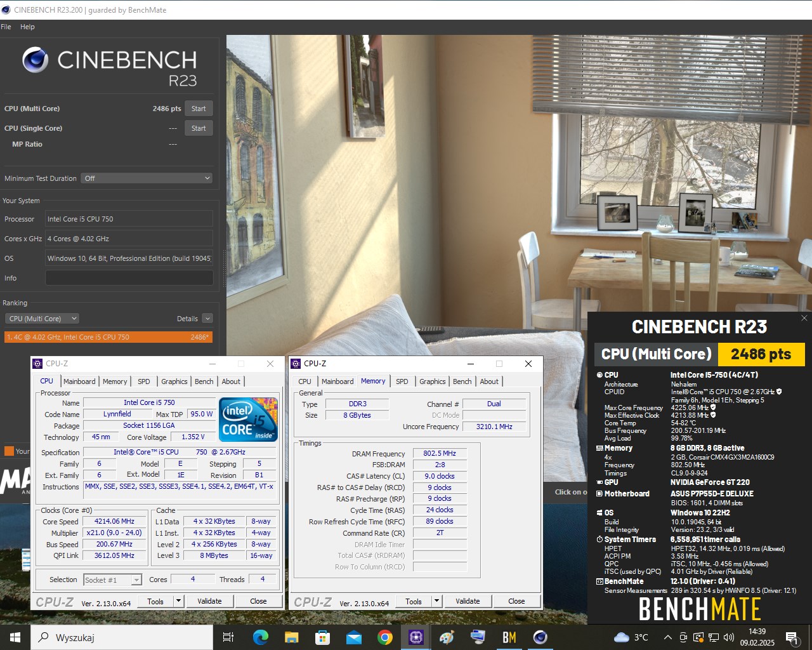Click the 2486 pts score in BenchMate panel
Image resolution: width=812 pixels, height=650 pixels.
pyautogui.click(x=761, y=354)
